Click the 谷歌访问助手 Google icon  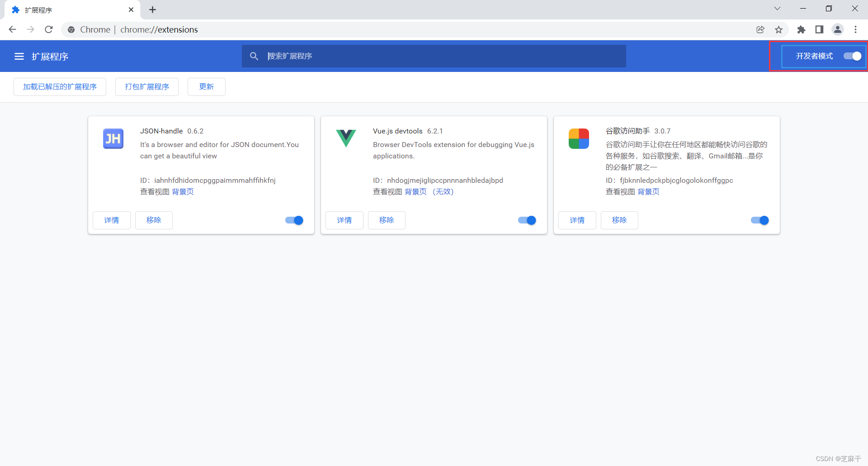click(579, 138)
